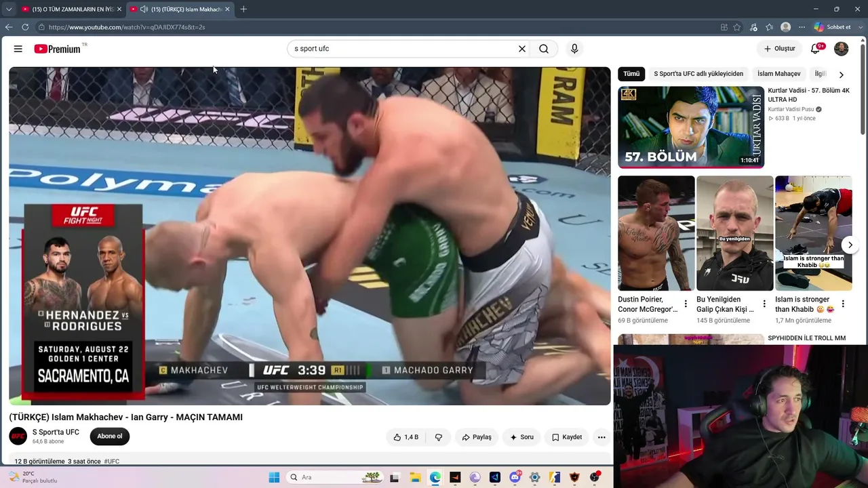Screen dimensions: 868x488
Task: Go to YouTube Premium home logo
Action: [58, 49]
